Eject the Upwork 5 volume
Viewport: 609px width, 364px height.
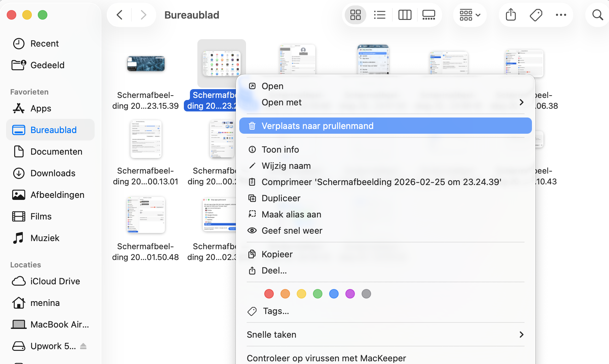(83, 346)
